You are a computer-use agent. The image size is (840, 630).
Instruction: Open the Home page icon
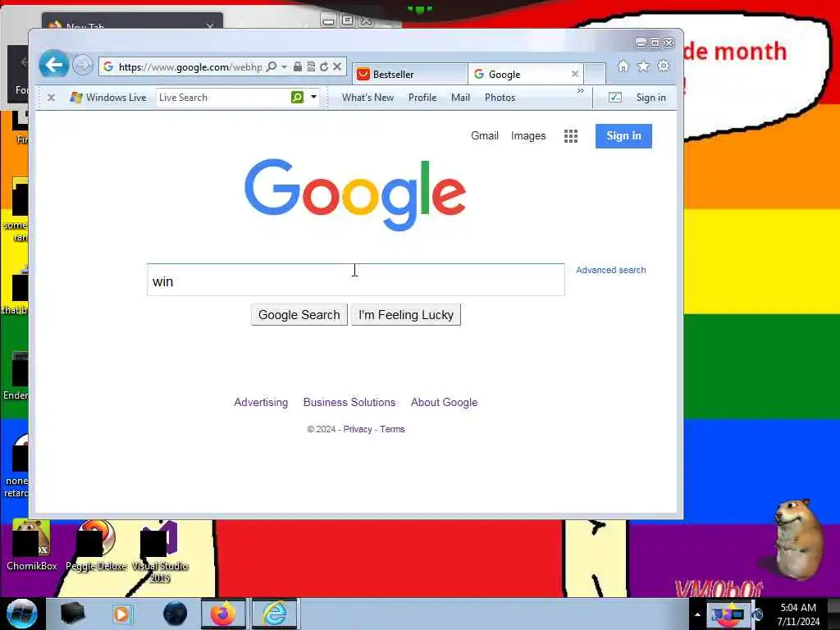623,66
